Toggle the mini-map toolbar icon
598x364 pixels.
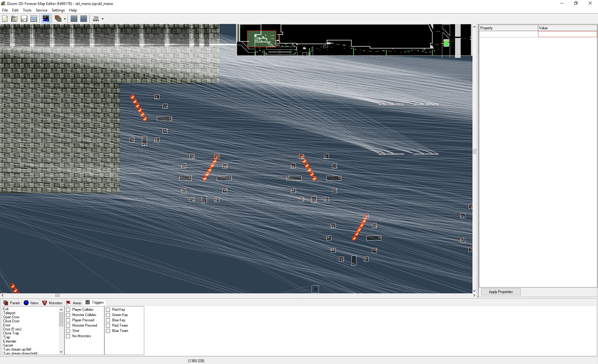(x=46, y=19)
